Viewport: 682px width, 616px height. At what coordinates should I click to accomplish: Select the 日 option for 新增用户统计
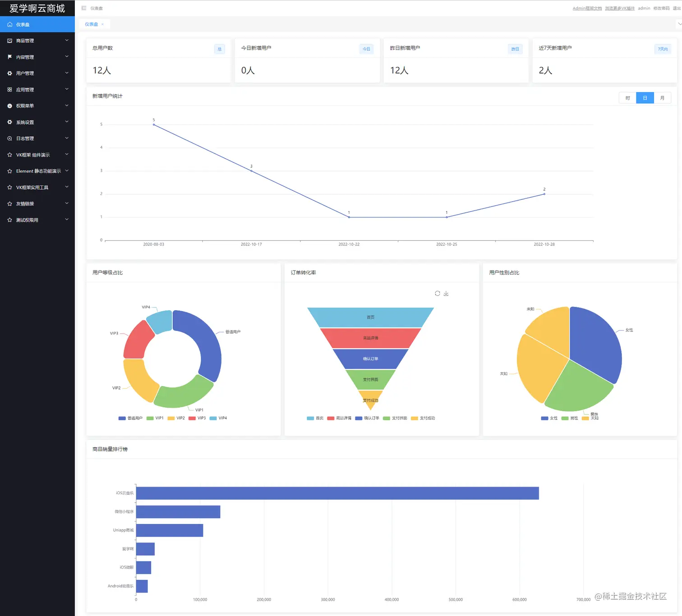tap(645, 98)
